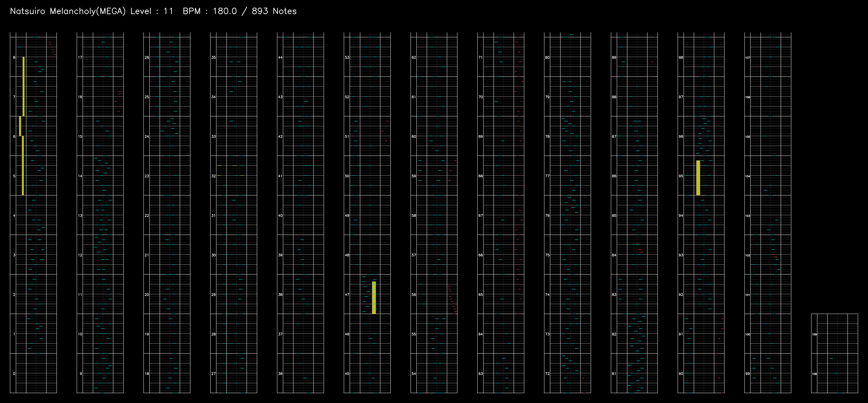Click measure number 45 label
Screen dimensions: 868x403
coord(347,374)
